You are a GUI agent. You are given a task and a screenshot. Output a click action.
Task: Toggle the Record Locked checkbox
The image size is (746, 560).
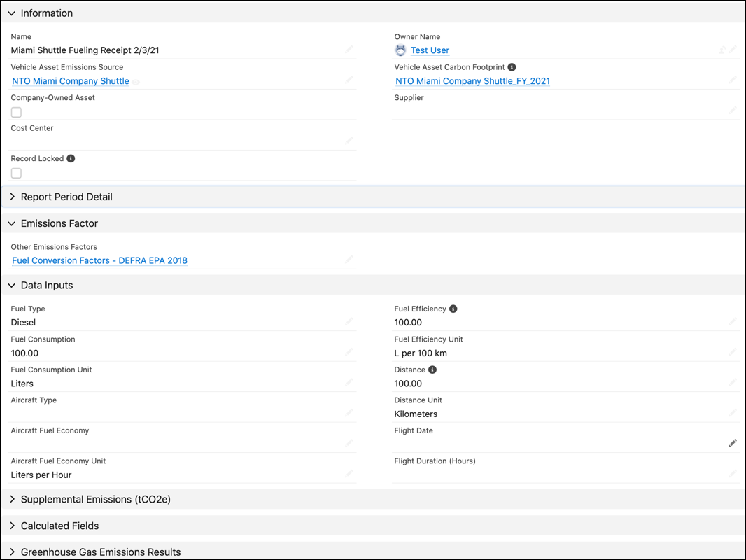pos(16,173)
